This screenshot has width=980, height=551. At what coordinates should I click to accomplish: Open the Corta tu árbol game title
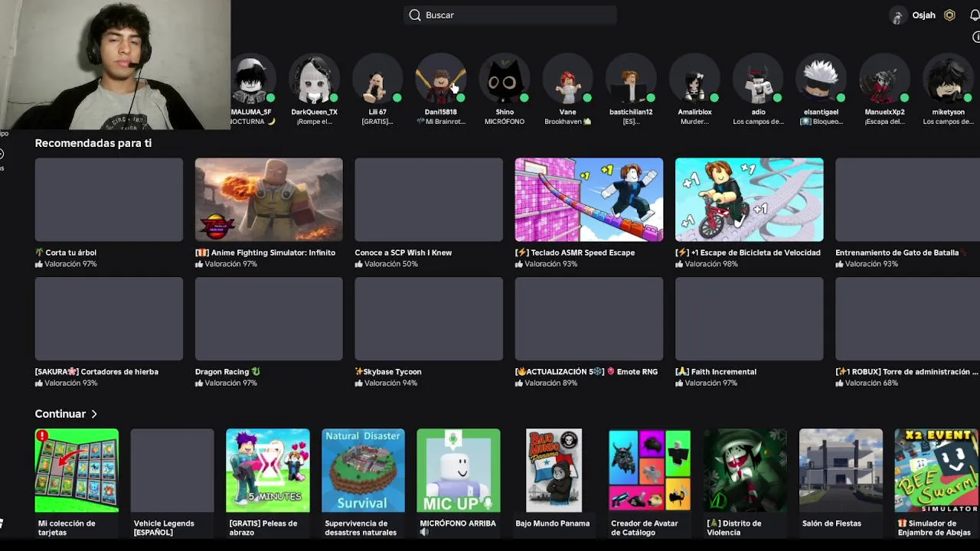(66, 253)
